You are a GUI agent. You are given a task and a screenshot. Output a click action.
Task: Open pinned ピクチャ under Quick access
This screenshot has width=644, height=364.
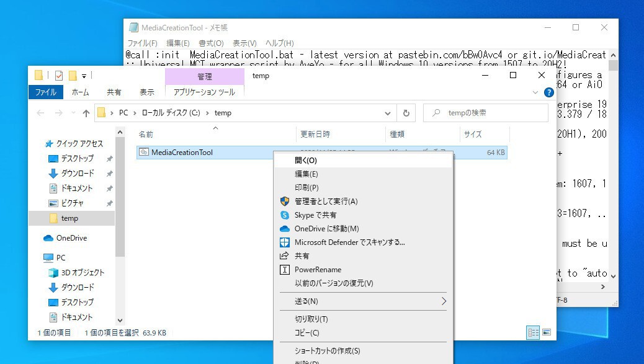pos(73,203)
